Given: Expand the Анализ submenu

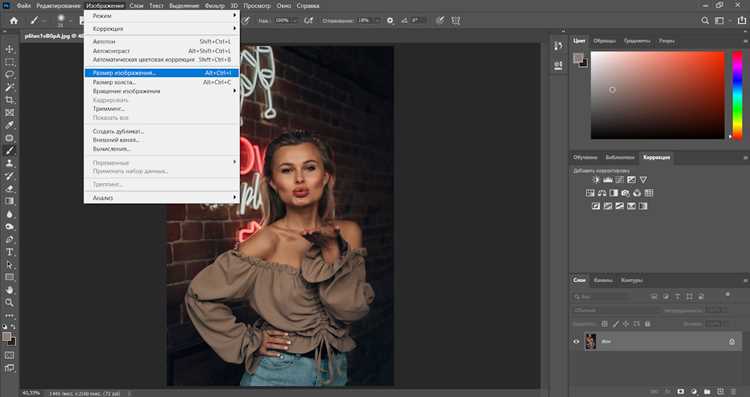Looking at the screenshot, I should [162, 198].
